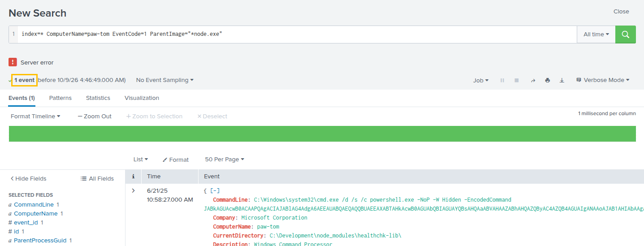Click '1 millisecond per column' label
This screenshot has width=644, height=246.
(x=607, y=113)
